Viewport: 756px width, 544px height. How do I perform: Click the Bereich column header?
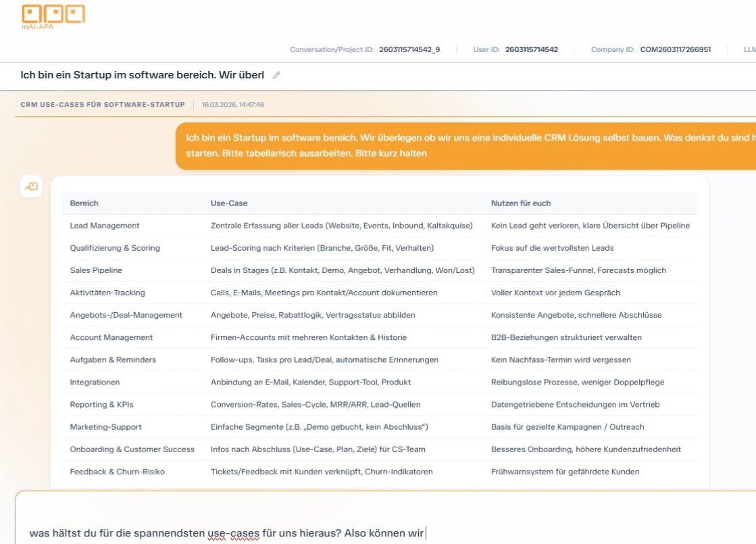[84, 203]
